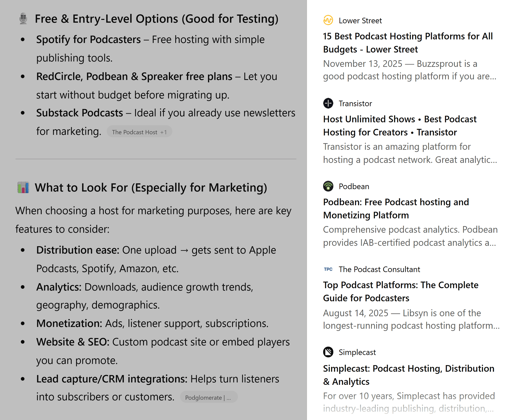Open the Podcast Host +1 citation chip
The width and height of the screenshot is (508, 420).
139,132
